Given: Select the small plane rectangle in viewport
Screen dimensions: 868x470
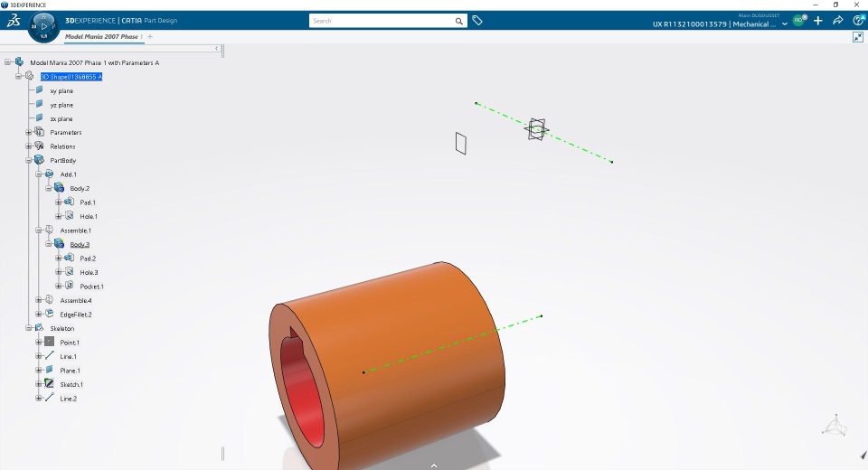Looking at the screenshot, I should (x=461, y=144).
